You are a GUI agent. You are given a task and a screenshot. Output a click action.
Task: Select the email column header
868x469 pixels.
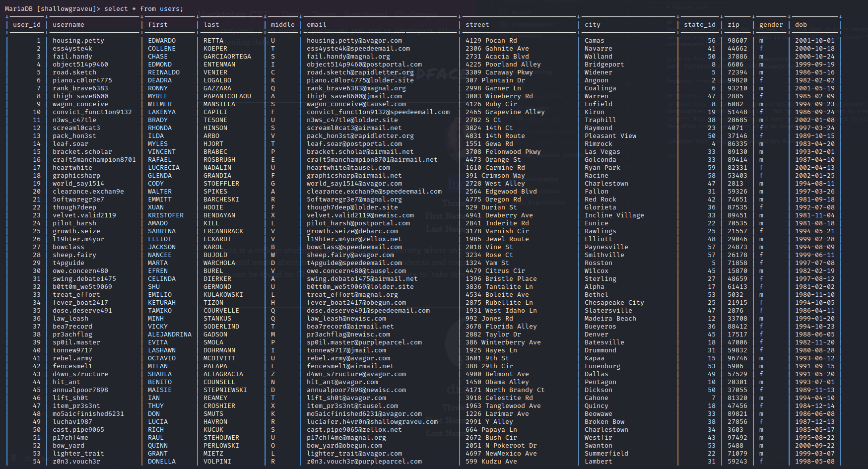coord(316,24)
